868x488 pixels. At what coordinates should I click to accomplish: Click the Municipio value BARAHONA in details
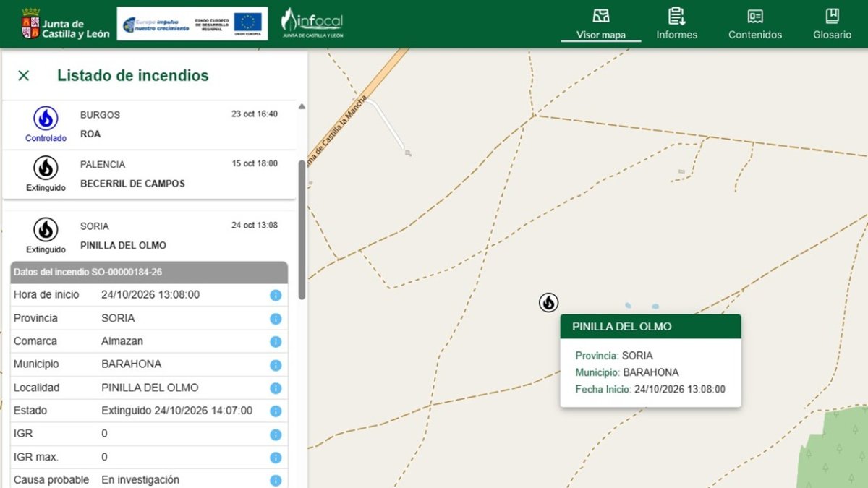click(132, 364)
